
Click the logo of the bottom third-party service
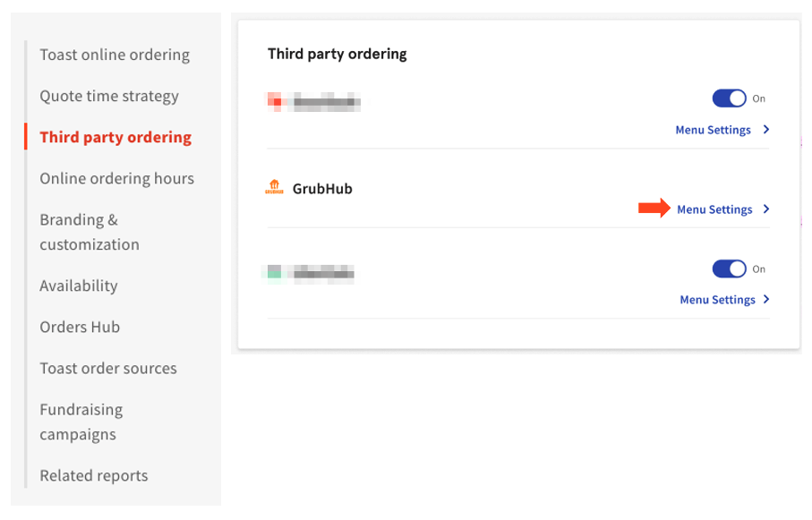pyautogui.click(x=274, y=272)
